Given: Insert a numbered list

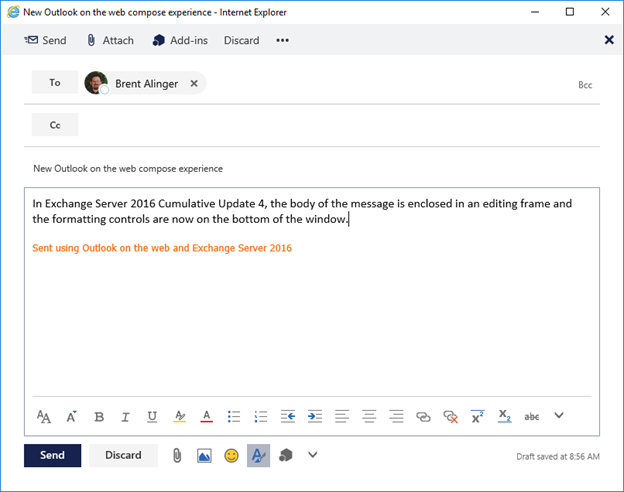Looking at the screenshot, I should click(261, 417).
